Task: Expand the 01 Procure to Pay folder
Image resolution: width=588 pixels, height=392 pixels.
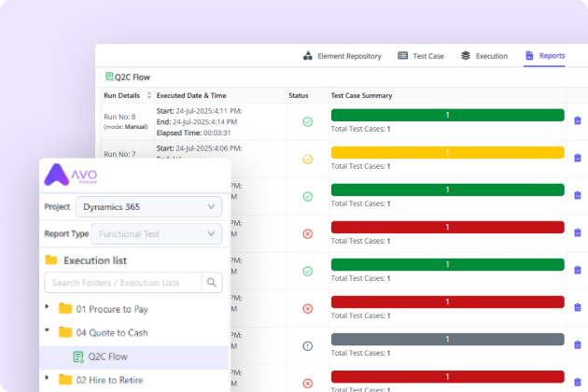Action: [48, 308]
